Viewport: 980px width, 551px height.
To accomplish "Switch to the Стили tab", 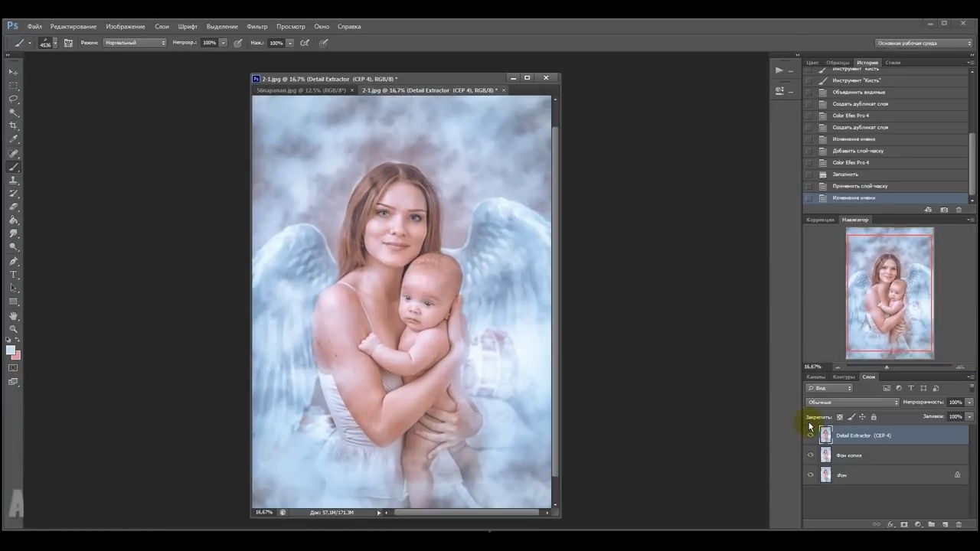I will coord(893,63).
